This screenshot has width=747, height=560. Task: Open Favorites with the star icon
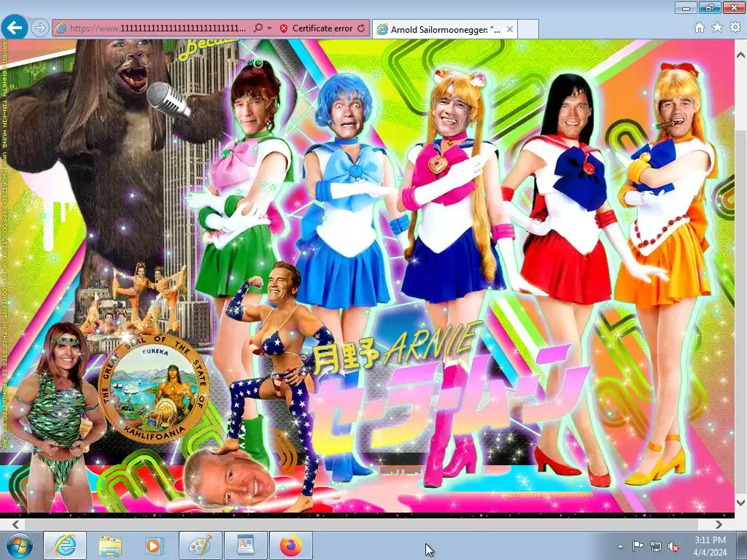(717, 28)
